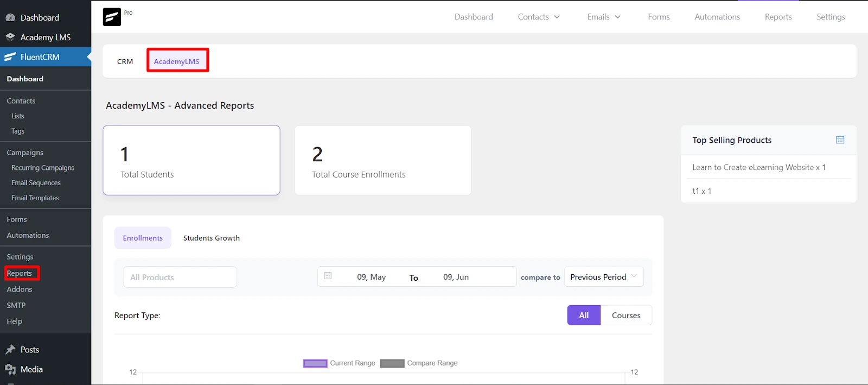Select the Courses report type button

pyautogui.click(x=626, y=315)
